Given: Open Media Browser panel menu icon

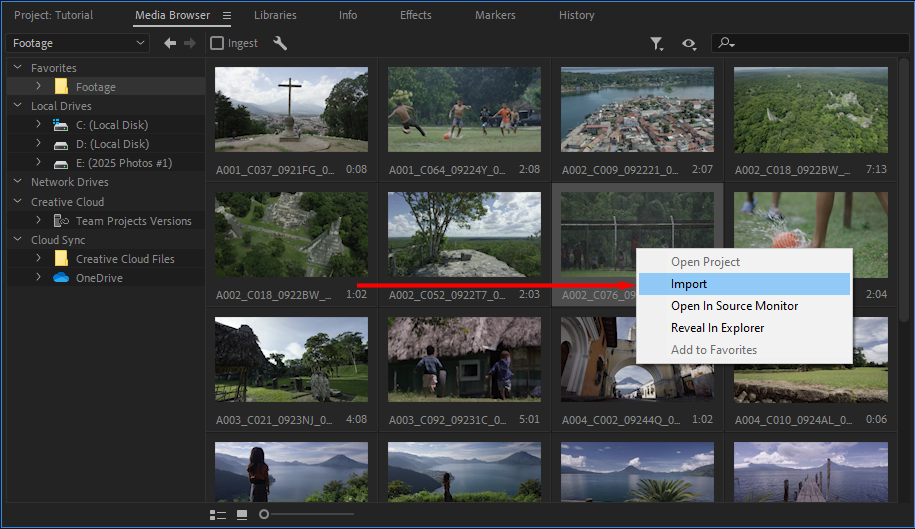Looking at the screenshot, I should click(x=226, y=16).
